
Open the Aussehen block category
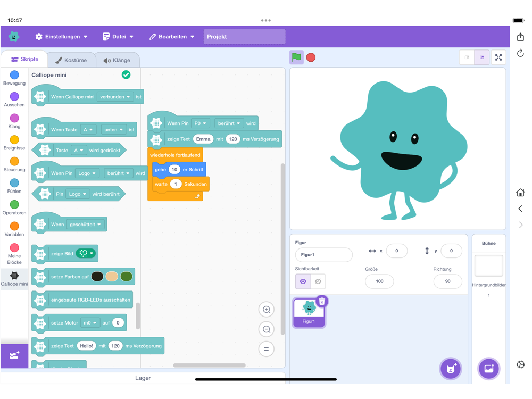click(x=14, y=100)
